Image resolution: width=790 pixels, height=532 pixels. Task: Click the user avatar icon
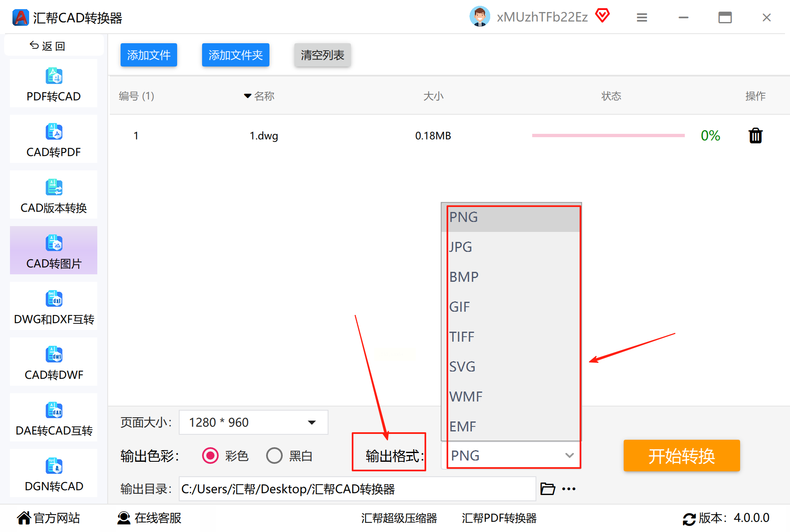[480, 17]
